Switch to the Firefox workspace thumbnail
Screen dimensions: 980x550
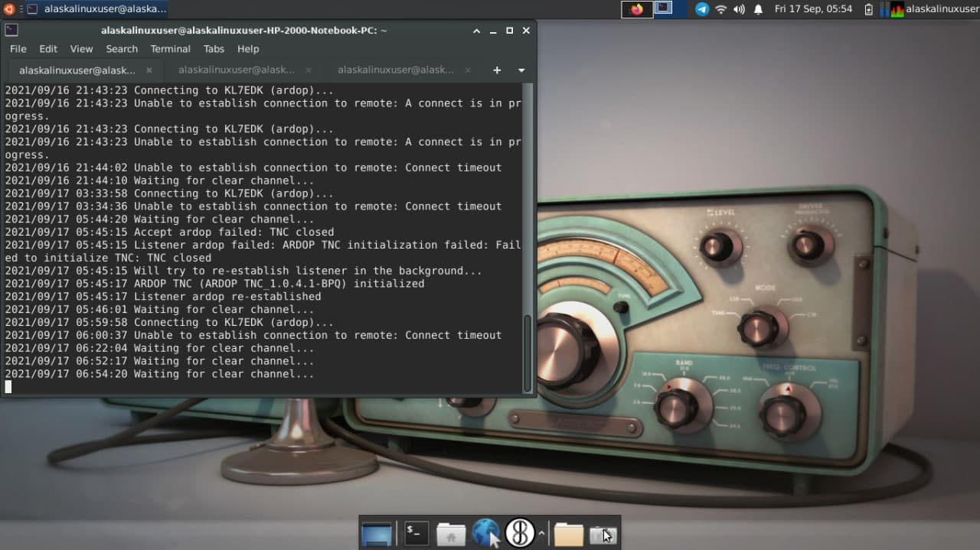[637, 9]
